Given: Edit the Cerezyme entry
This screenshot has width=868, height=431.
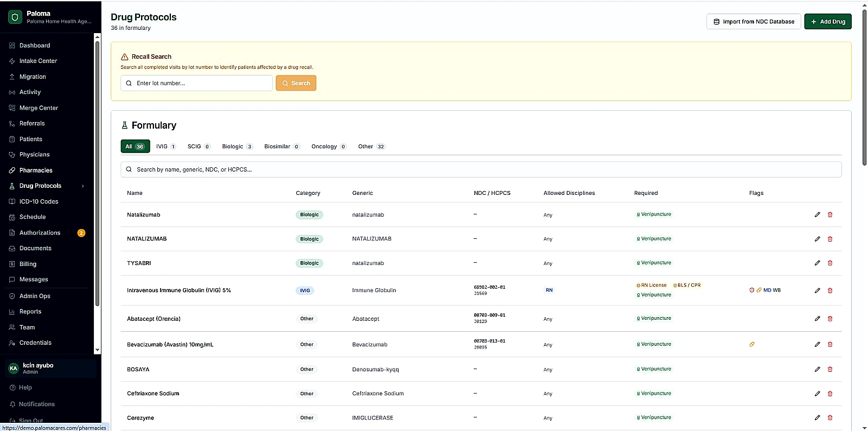Looking at the screenshot, I should pyautogui.click(x=817, y=417).
